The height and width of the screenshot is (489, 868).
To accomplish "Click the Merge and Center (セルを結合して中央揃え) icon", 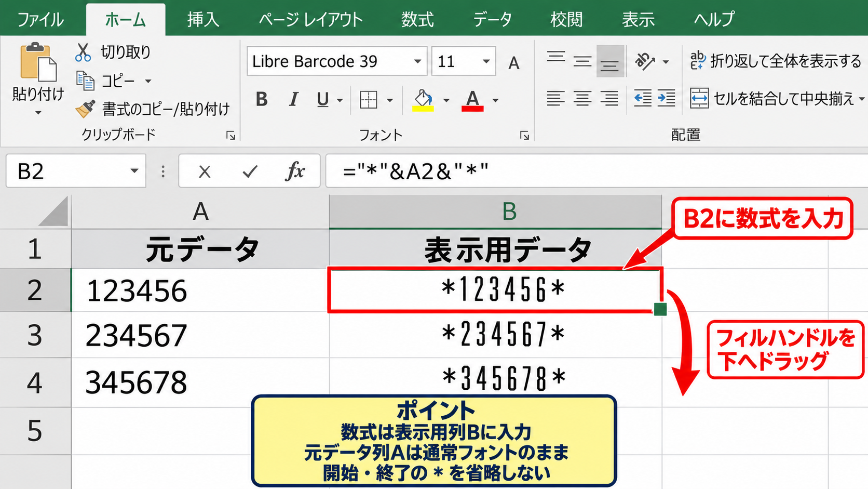I will [x=699, y=98].
